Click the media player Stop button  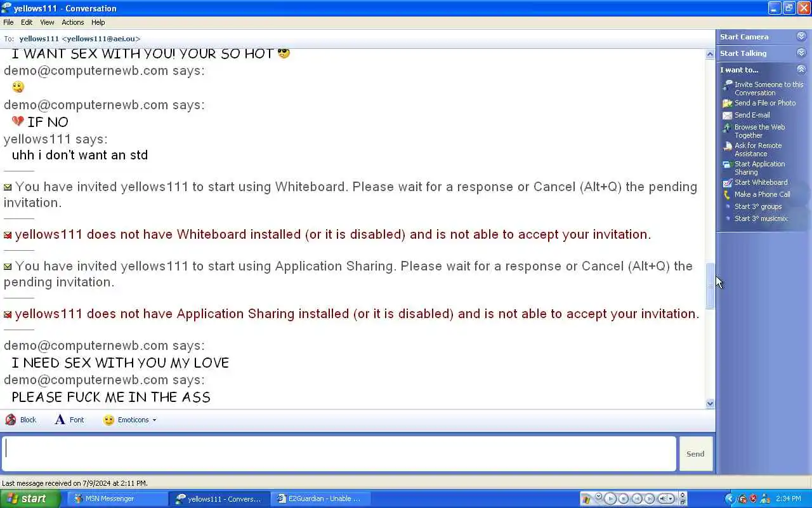[x=624, y=498]
